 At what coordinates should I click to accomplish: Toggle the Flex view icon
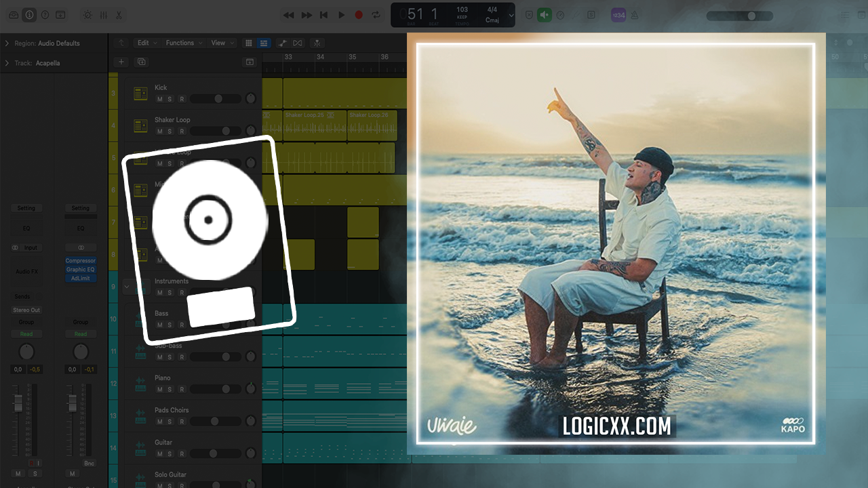[x=298, y=43]
